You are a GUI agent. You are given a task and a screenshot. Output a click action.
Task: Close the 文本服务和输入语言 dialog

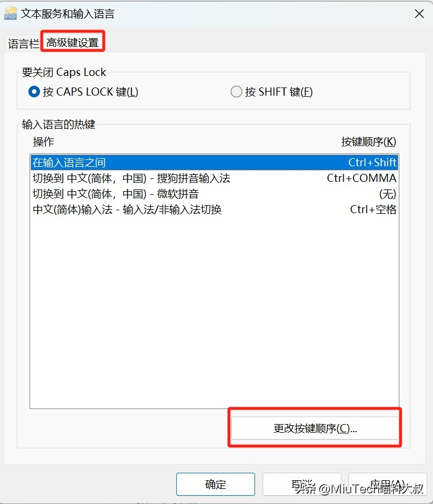pyautogui.click(x=419, y=14)
